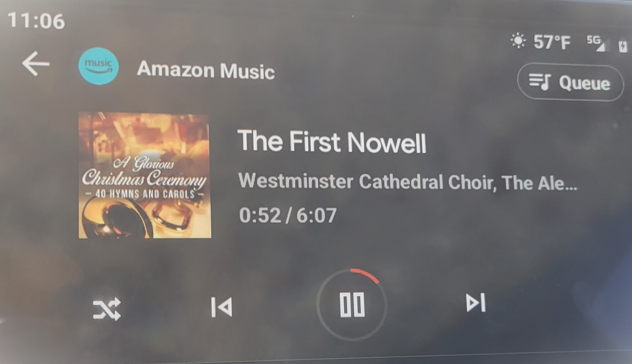Pause the current song
The image size is (632, 364).
[x=352, y=304]
